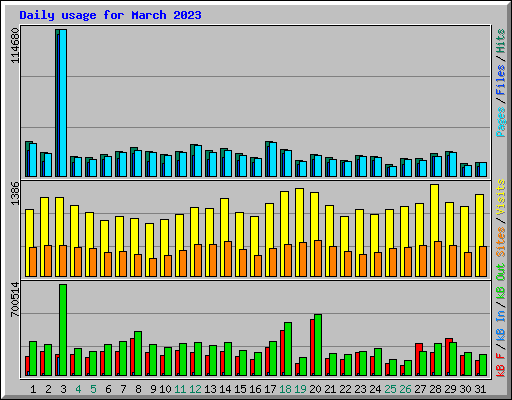This screenshot has height=400, width=512.
Task: Click the 'kB Out' legend label
Action: [x=501, y=282]
